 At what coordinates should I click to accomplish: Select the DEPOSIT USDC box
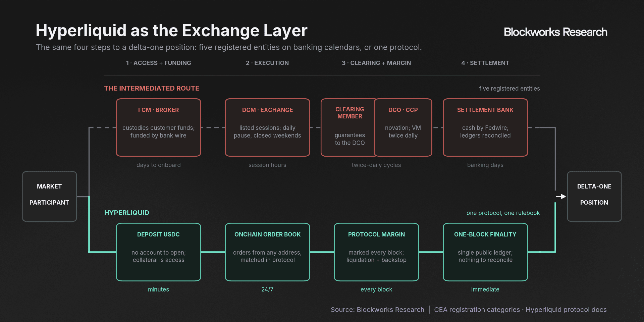point(158,252)
